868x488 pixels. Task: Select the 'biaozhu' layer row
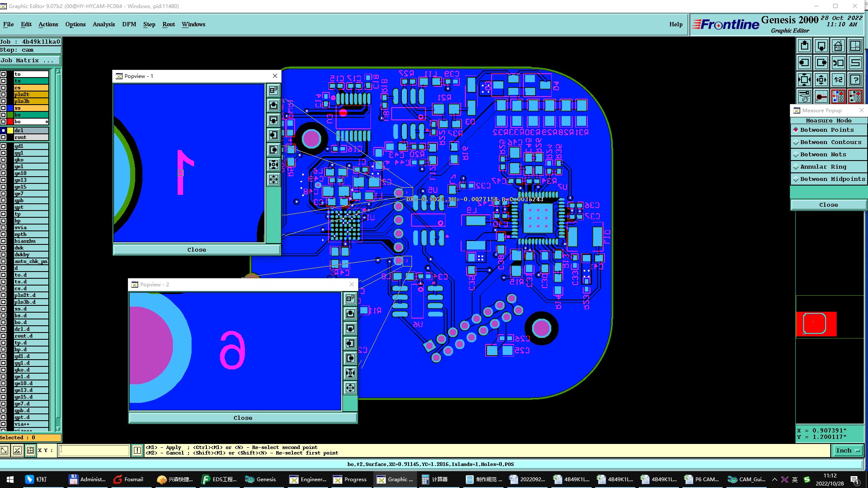point(31,241)
